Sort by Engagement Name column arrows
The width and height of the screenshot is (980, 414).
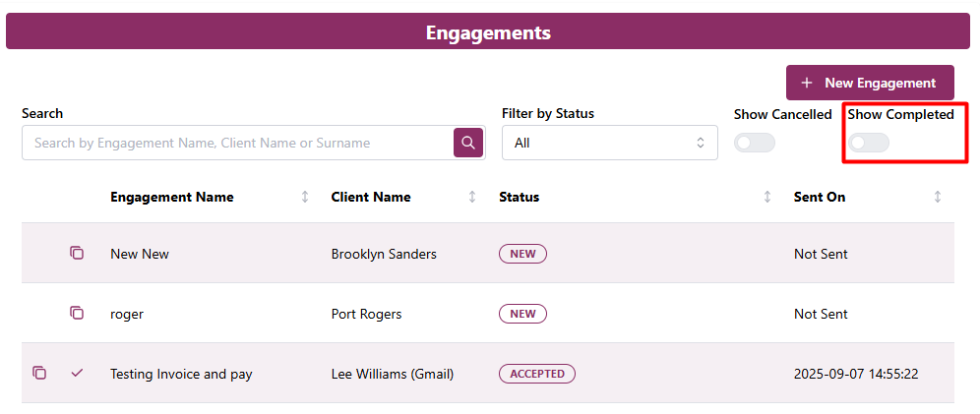click(x=305, y=197)
